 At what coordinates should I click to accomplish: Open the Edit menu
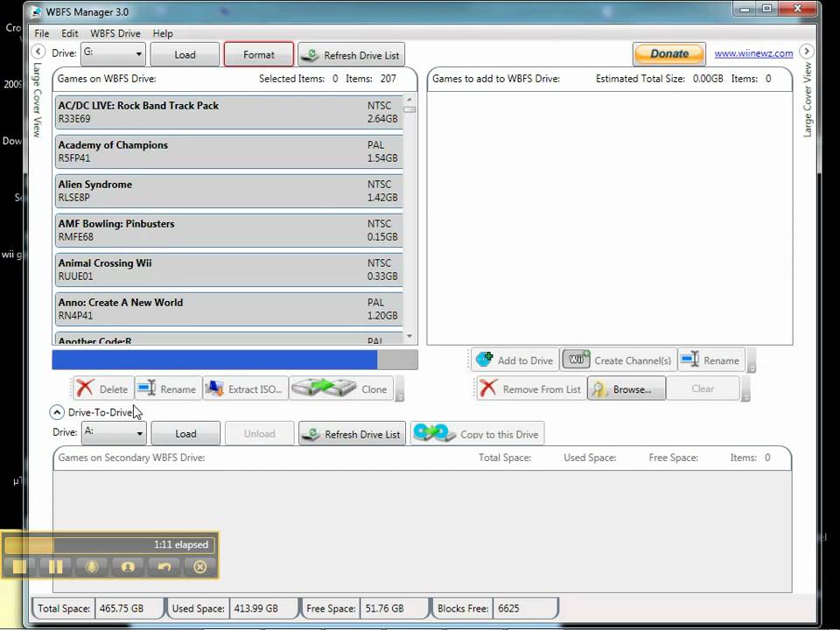click(69, 33)
